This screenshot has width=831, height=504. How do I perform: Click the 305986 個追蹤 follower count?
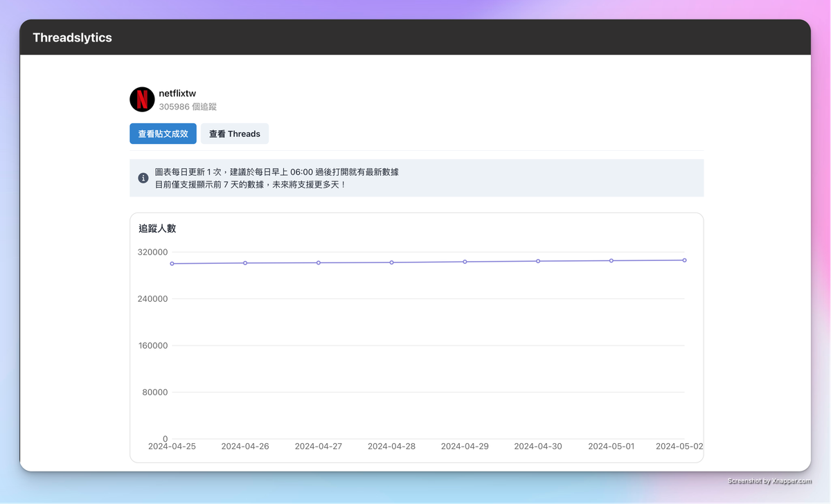188,107
